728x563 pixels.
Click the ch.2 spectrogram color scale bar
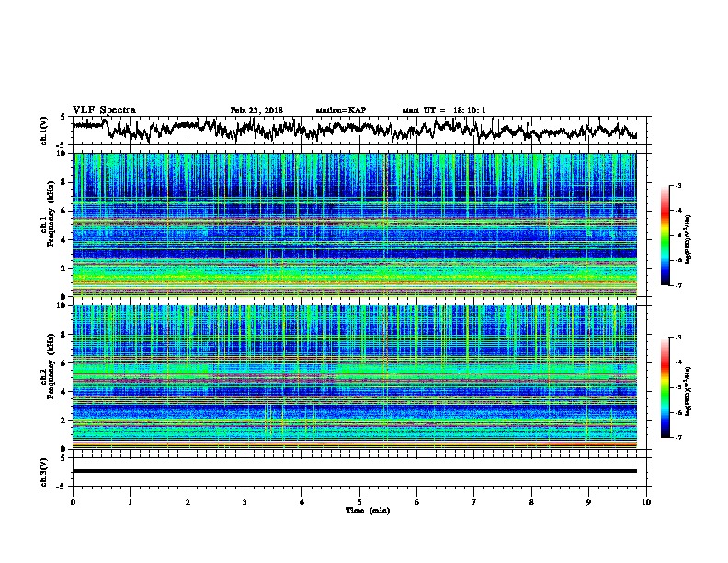[x=665, y=387]
